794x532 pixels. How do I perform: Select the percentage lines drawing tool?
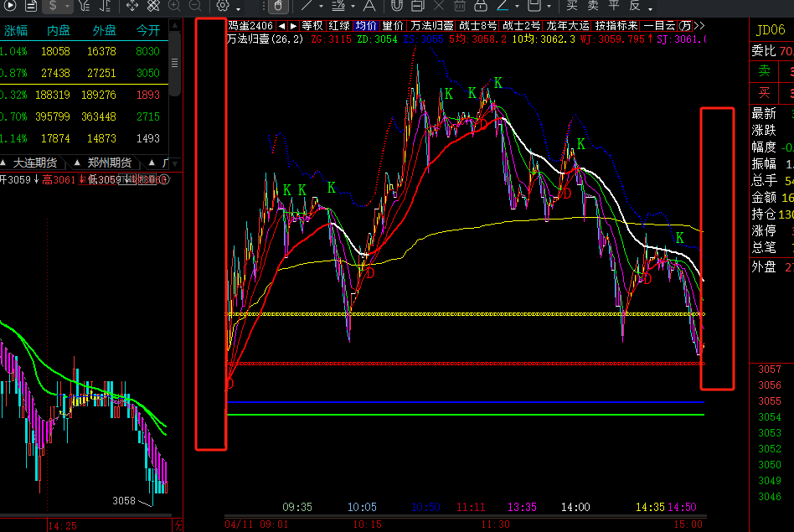pyautogui.click(x=338, y=6)
